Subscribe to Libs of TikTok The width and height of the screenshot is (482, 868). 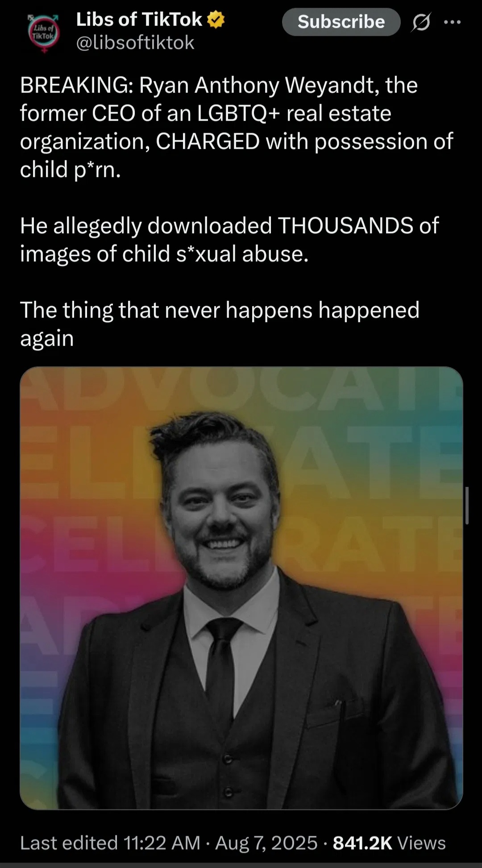(341, 22)
